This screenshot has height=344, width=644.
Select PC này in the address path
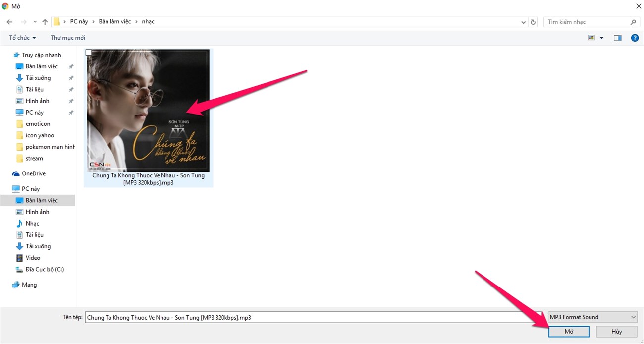point(79,22)
